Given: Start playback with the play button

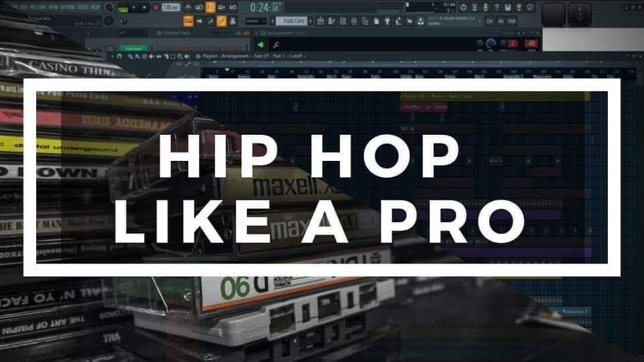Looking at the screenshot, I should click(134, 7).
